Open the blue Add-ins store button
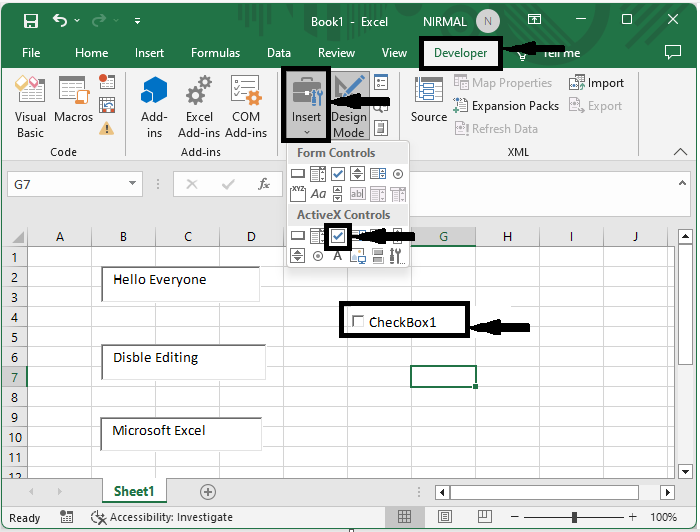 (x=154, y=106)
